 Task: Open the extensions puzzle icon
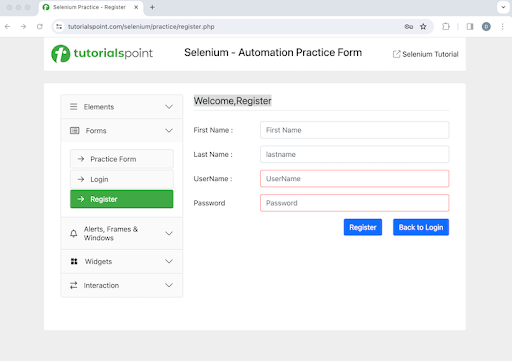click(446, 26)
